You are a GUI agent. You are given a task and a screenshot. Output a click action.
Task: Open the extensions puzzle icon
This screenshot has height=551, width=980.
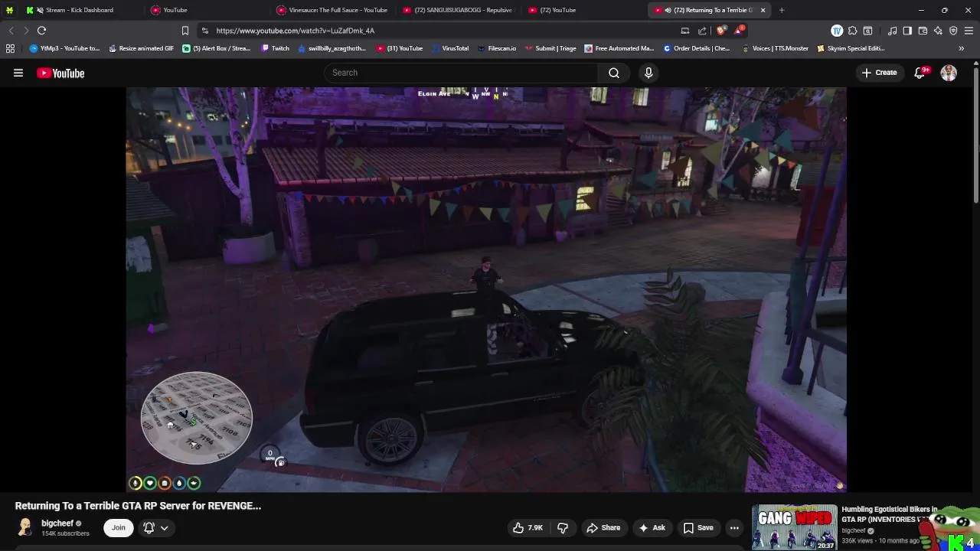(852, 31)
